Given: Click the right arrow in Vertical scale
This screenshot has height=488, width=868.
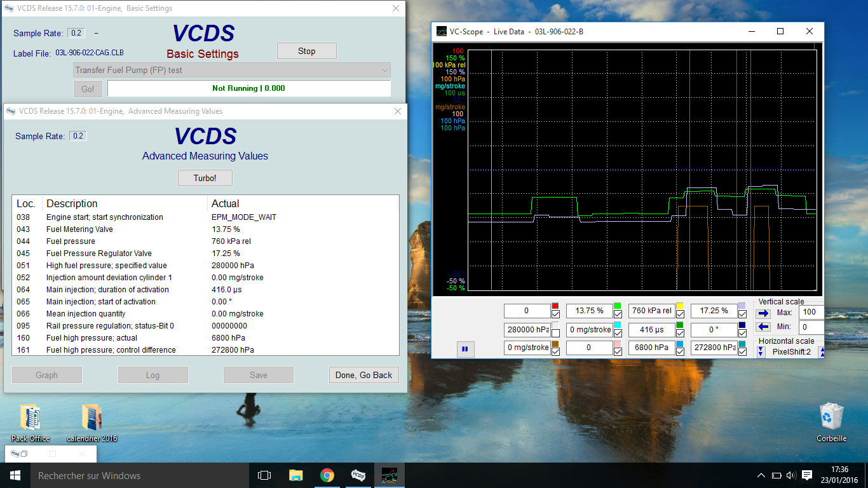Looking at the screenshot, I should 763,313.
